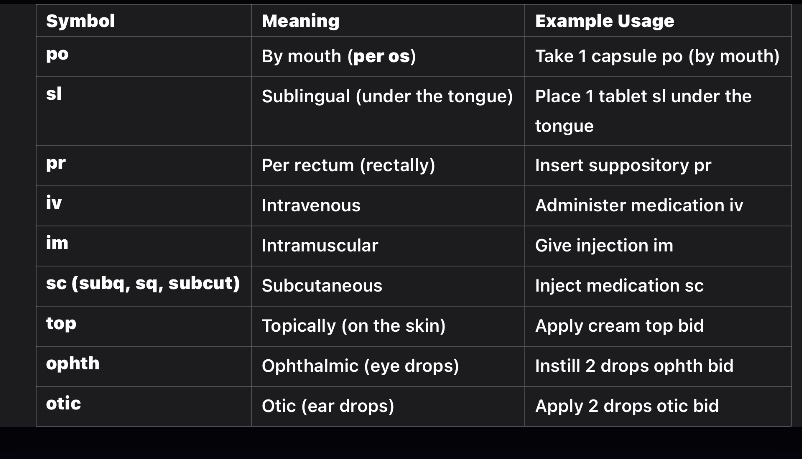The width and height of the screenshot is (802, 459).
Task: Click the 'sl' symbol cell
Action: 54,95
